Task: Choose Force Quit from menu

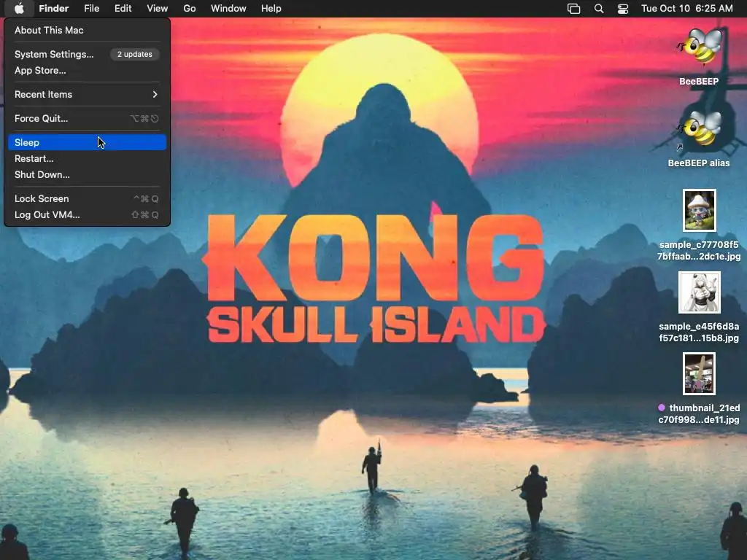Action: (87, 119)
